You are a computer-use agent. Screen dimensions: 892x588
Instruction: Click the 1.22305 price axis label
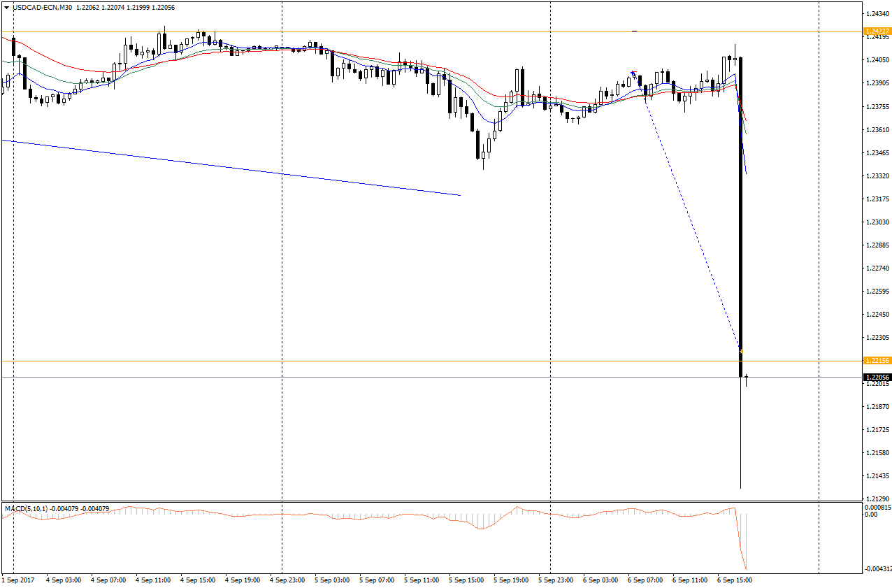point(877,337)
